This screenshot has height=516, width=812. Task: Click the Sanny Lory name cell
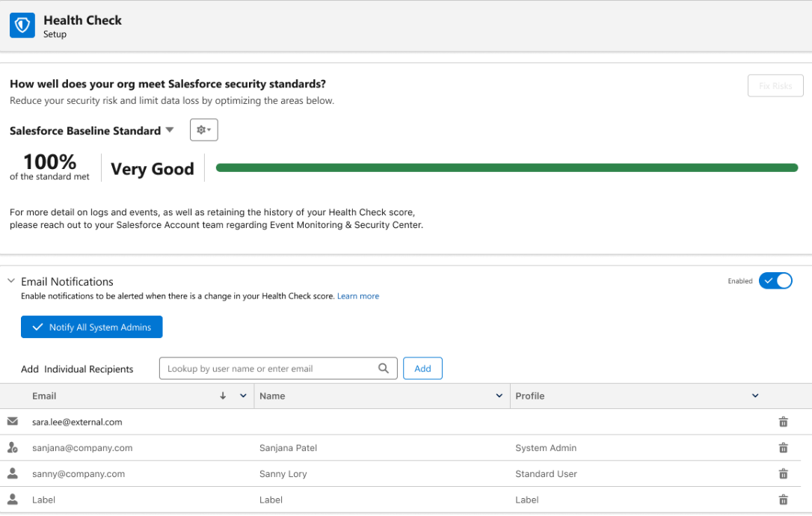coord(283,474)
